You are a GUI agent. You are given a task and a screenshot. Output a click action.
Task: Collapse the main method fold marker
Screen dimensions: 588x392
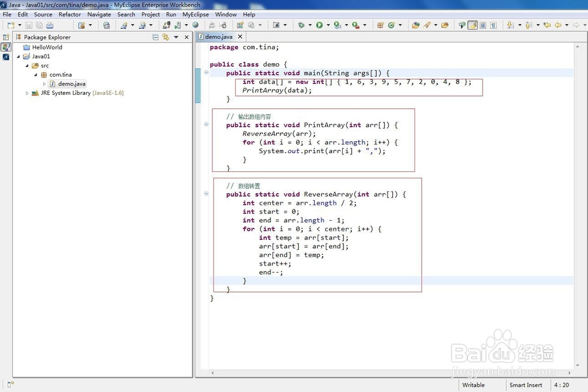click(x=206, y=72)
